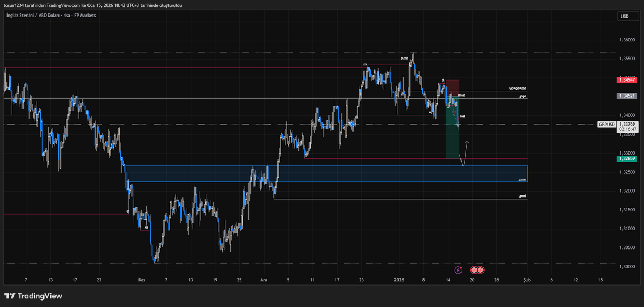644x307 pixels.
Task: Click the 'Şub' month on time axis
Action: coord(526,280)
